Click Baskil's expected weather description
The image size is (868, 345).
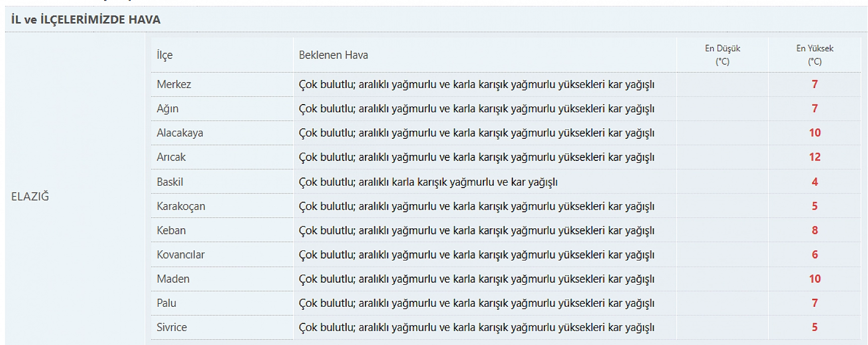point(428,182)
